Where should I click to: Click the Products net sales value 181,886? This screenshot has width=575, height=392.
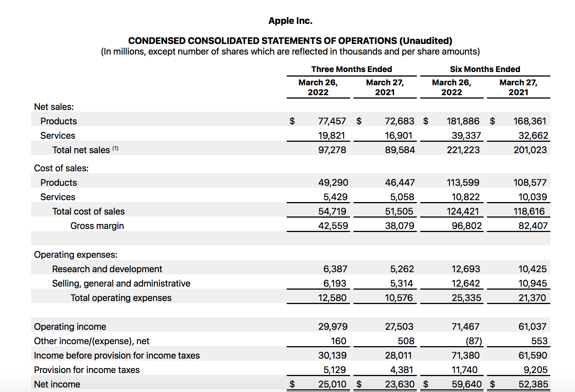coord(463,121)
